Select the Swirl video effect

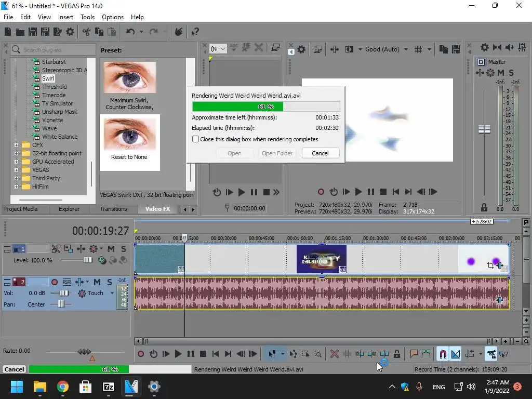click(48, 78)
